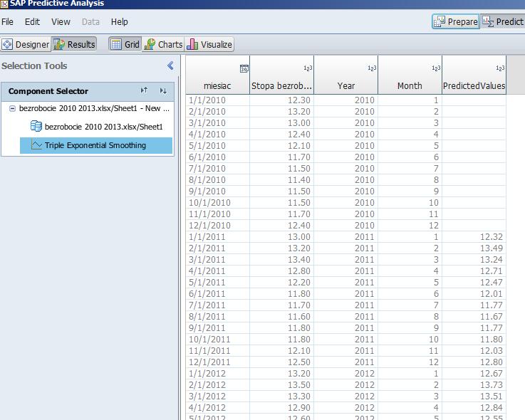Click predicted value 11.67 cell
The width and height of the screenshot is (525, 420).
474,316
